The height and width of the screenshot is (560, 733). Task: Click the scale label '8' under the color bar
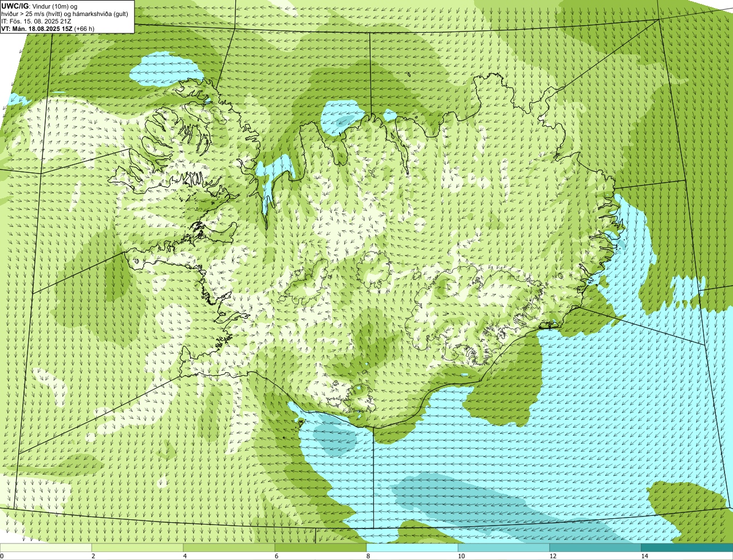368,556
